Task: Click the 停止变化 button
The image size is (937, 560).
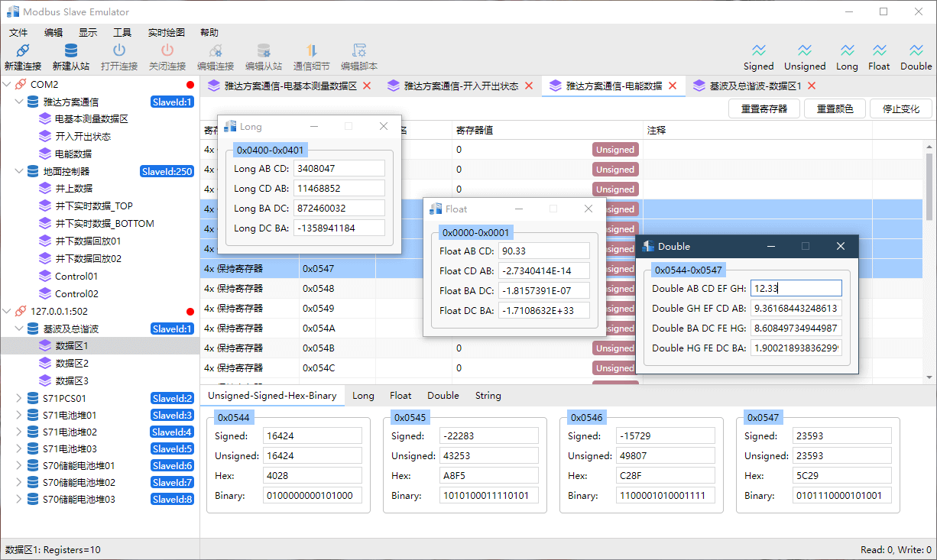Action: (x=900, y=108)
